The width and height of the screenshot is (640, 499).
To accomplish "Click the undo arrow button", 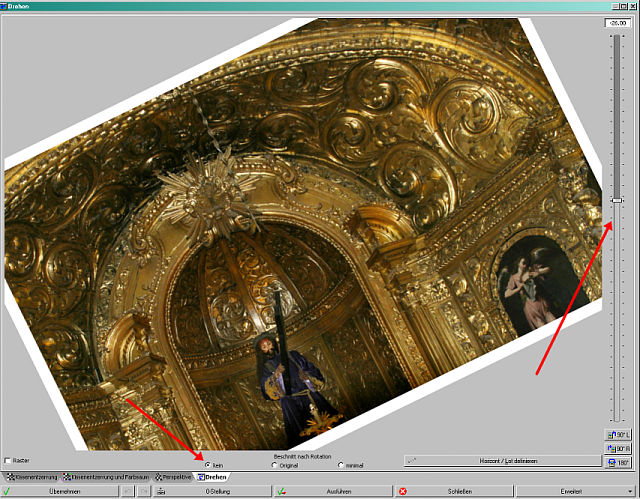I will 127,492.
